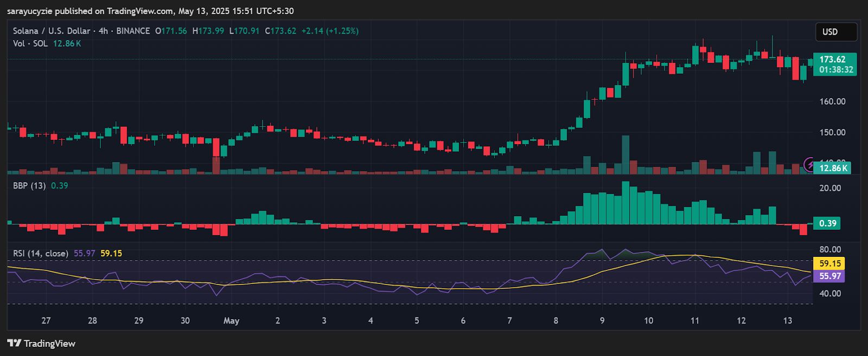Click the yellow RSI average tag 59.15
The image size is (868, 356).
(830, 263)
